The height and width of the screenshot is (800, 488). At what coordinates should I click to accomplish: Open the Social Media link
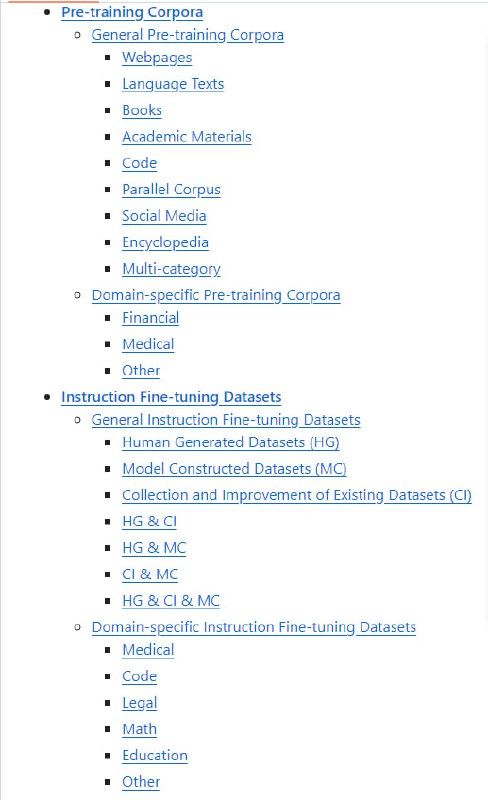164,216
